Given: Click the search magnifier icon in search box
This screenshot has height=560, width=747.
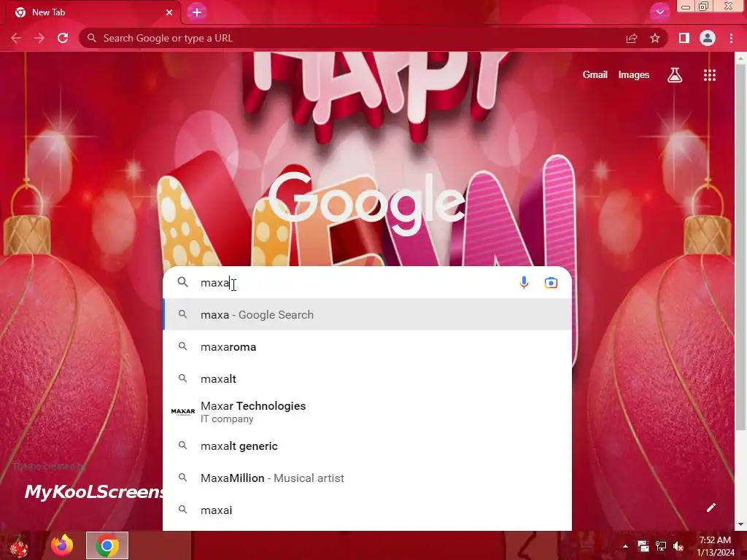Looking at the screenshot, I should pos(183,282).
